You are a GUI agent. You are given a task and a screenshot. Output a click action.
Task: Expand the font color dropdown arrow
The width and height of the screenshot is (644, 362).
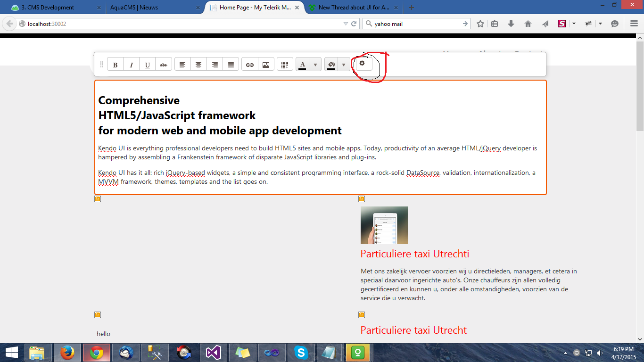click(x=315, y=65)
